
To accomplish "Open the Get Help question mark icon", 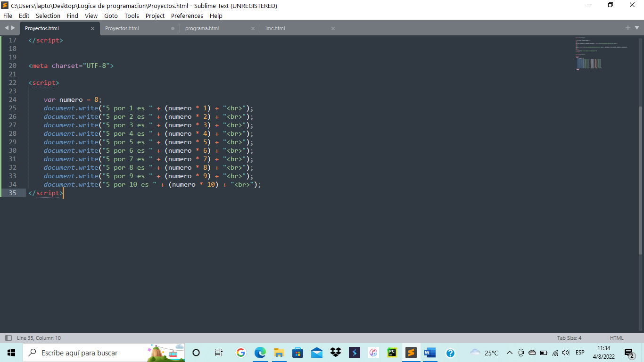I will coord(450,353).
